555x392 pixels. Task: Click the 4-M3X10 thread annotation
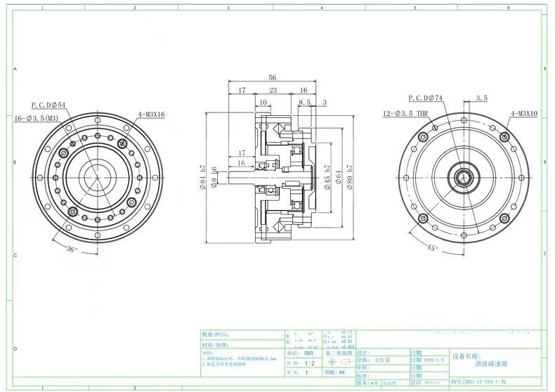tap(524, 113)
